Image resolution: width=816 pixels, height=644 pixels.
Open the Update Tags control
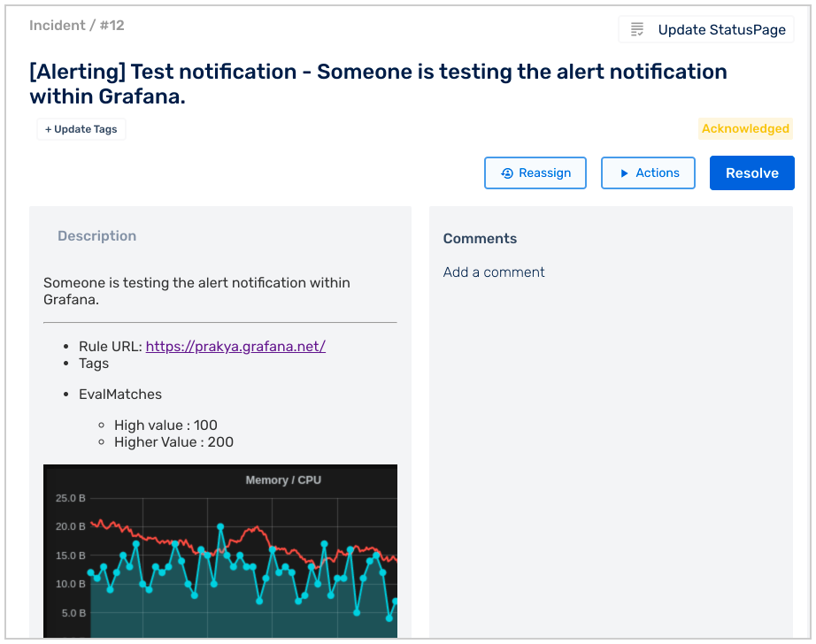(x=81, y=128)
